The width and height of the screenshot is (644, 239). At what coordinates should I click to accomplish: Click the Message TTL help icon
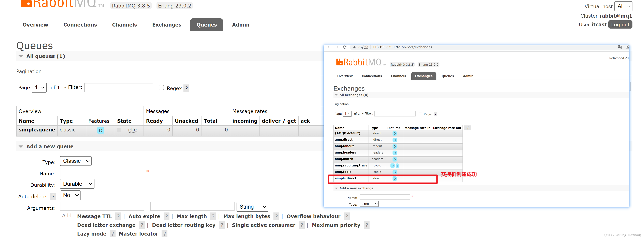click(x=118, y=216)
